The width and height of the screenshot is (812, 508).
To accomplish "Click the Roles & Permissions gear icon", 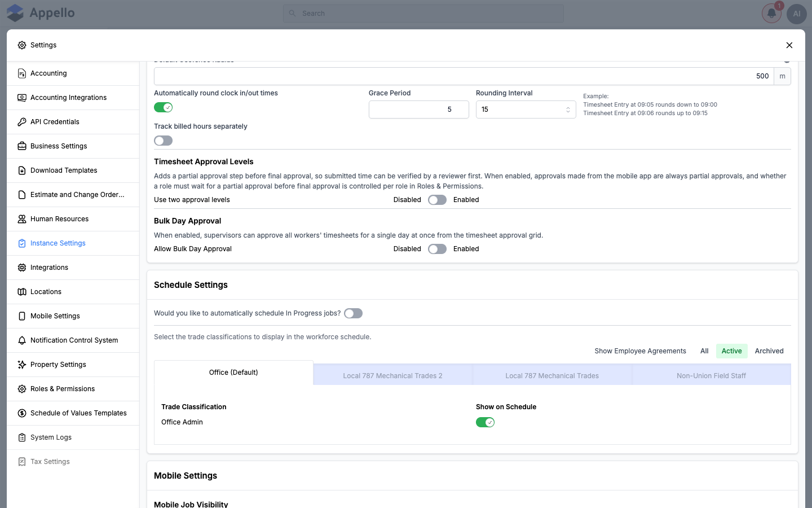I will [x=22, y=389].
